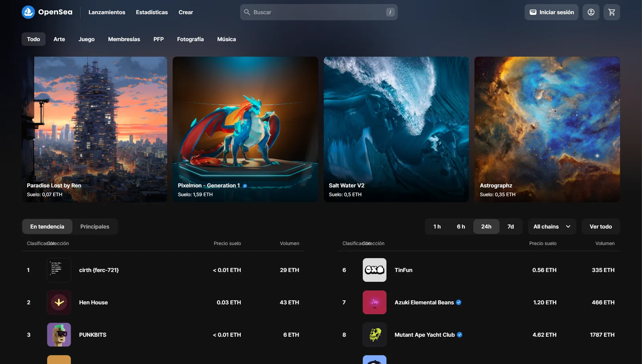This screenshot has height=364, width=642.
Task: Click the Hen House collection avatar
Action: tap(59, 302)
